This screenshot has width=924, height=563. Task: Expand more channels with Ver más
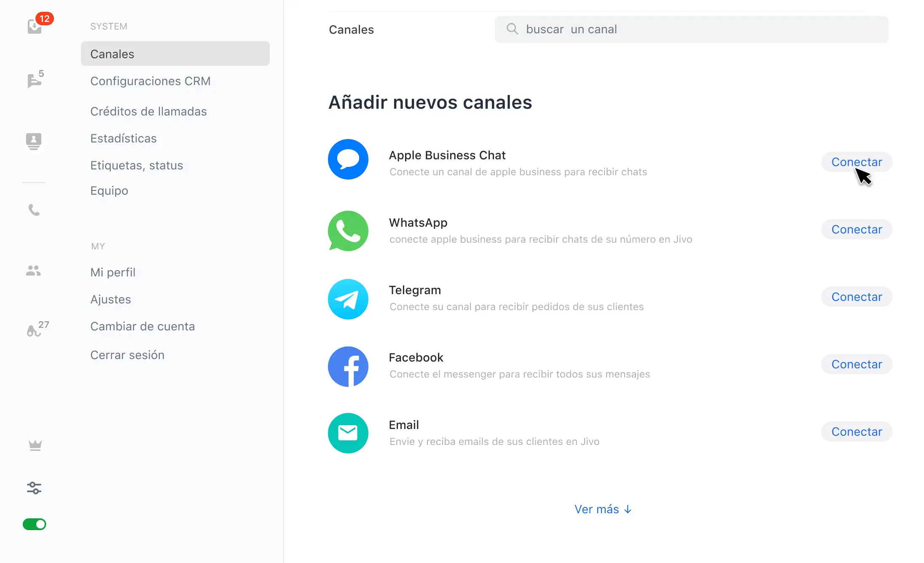(603, 509)
